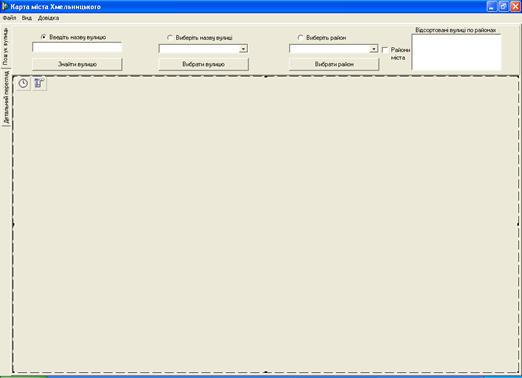522x378 pixels.
Task: Enable the 'Райони міста' checkbox
Action: 385,50
